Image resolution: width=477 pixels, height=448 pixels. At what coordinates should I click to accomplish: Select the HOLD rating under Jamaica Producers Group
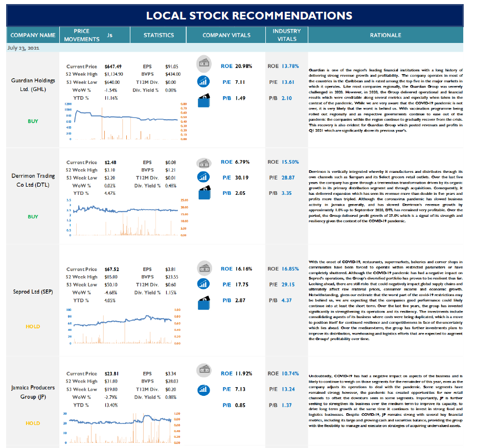tap(33, 423)
